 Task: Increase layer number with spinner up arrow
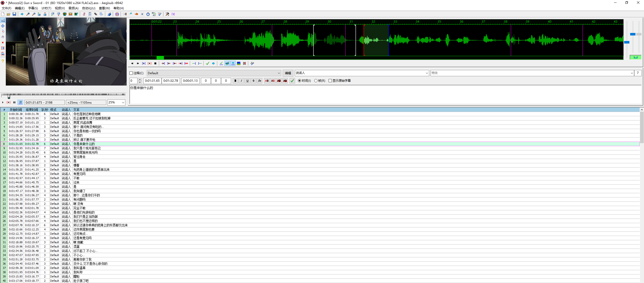[140, 79]
